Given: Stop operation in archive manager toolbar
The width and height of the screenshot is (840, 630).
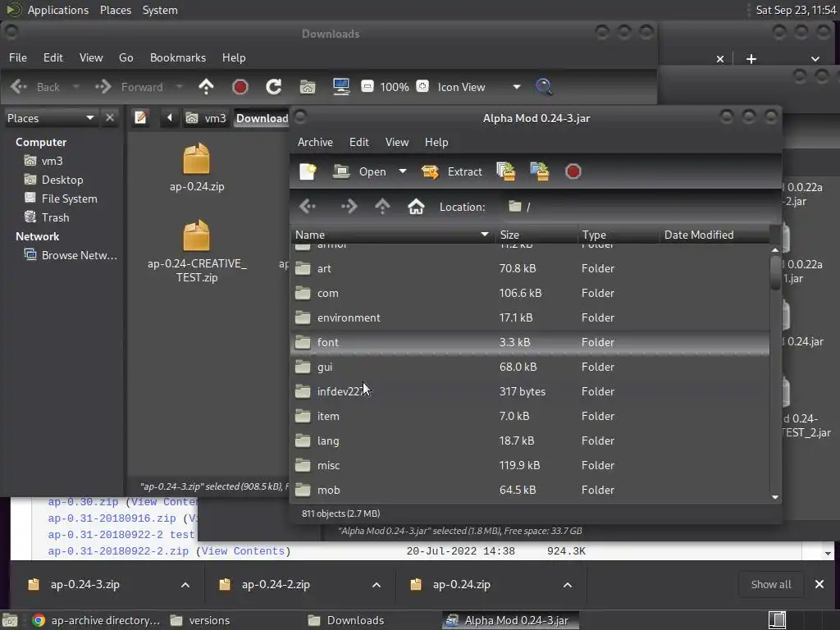Looking at the screenshot, I should (x=573, y=171).
